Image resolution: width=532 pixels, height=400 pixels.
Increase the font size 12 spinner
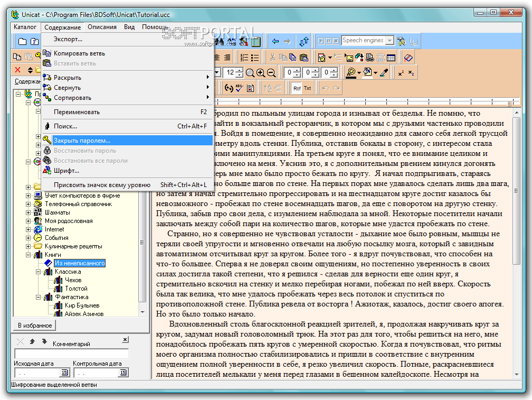click(240, 70)
